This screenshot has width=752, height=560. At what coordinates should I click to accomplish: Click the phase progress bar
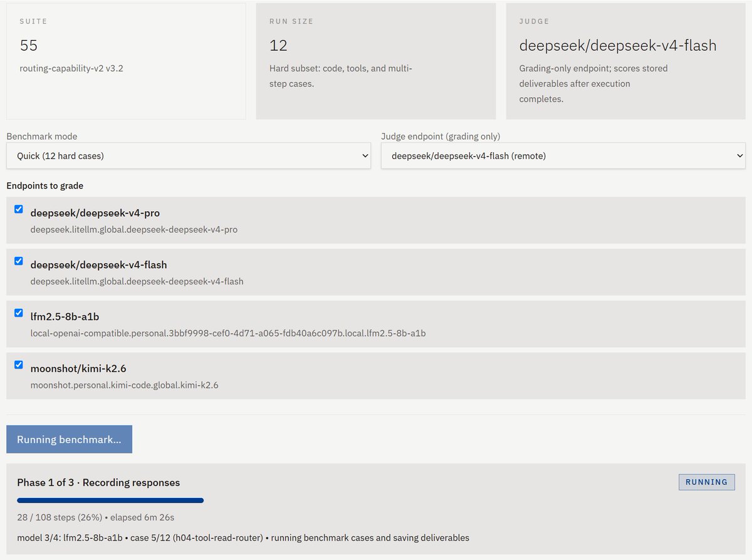coord(110,500)
